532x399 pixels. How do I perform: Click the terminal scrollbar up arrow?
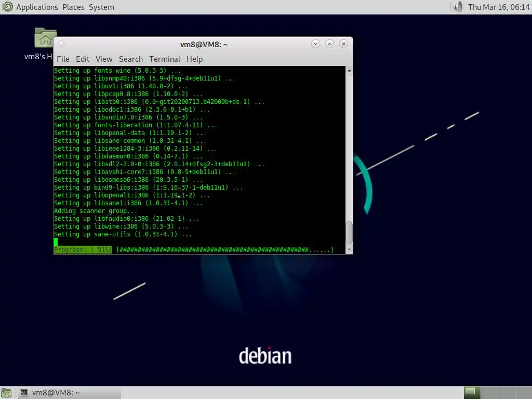coord(349,71)
